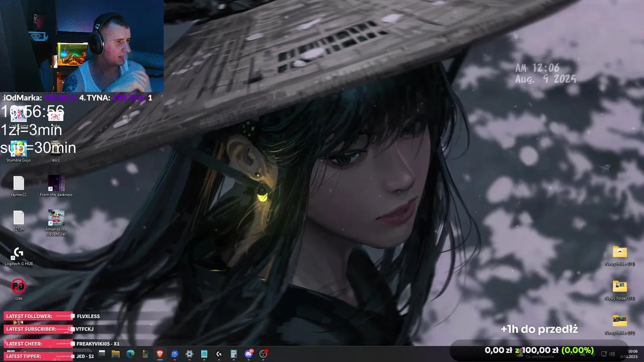Viewport: 644px width, 362px height.
Task: Open the Crab Game desktop shortcut
Action: point(19,116)
